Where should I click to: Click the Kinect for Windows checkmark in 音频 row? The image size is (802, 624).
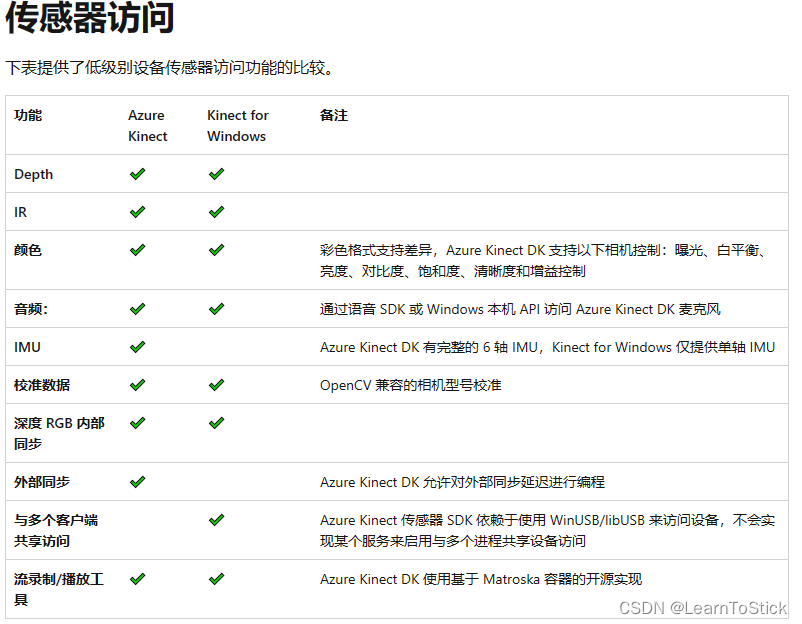(216, 309)
